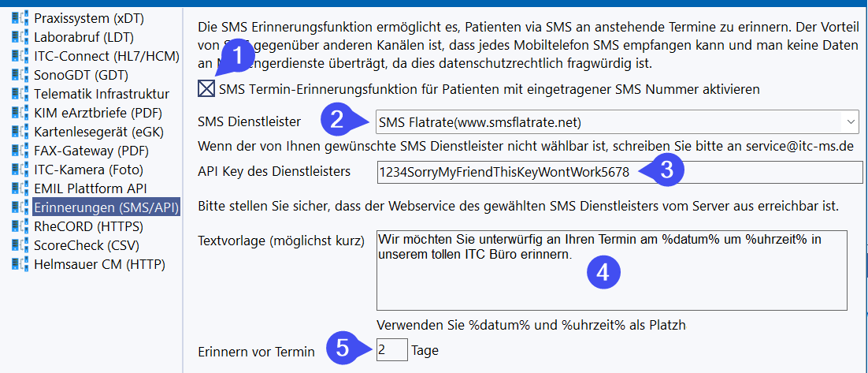Click the ITC-Connect (HL7/HCM) icon
The image size is (868, 373).
click(21, 56)
